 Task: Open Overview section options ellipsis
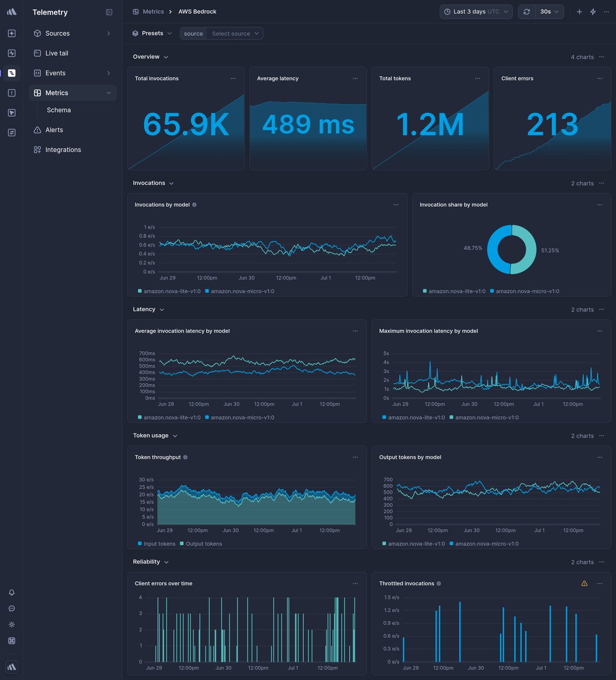pos(602,57)
